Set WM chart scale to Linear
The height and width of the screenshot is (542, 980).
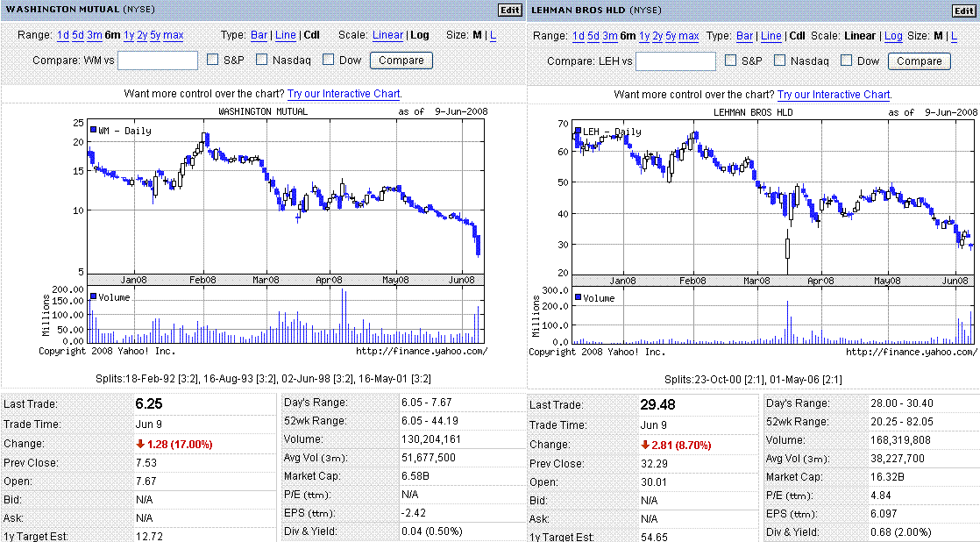click(x=387, y=36)
